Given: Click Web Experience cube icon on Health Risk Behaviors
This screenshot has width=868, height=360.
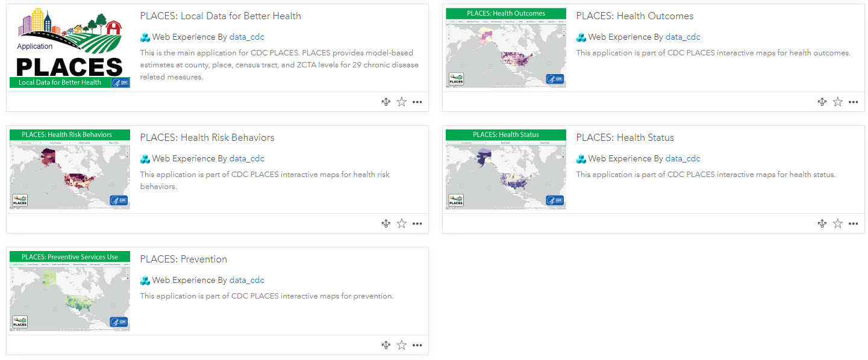Looking at the screenshot, I should point(145,159).
